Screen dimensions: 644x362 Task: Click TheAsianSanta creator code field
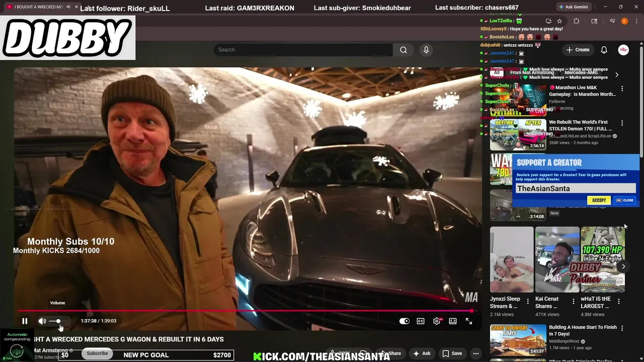pos(576,189)
